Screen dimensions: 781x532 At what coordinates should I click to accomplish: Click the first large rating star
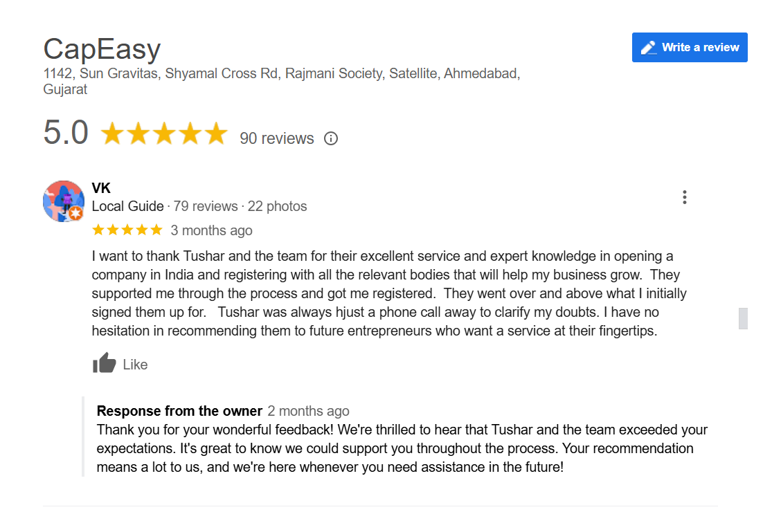tap(113, 134)
